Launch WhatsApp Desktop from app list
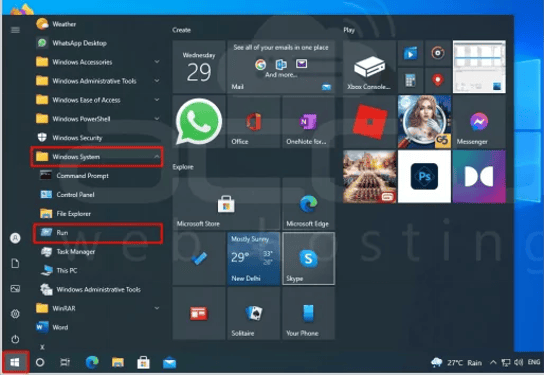546x376 pixels. pyautogui.click(x=96, y=43)
